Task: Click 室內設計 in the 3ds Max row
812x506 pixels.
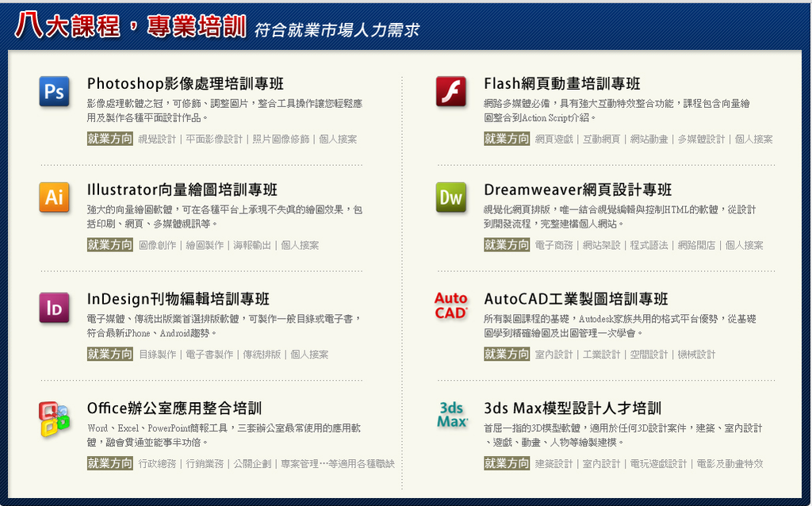Action: (602, 464)
